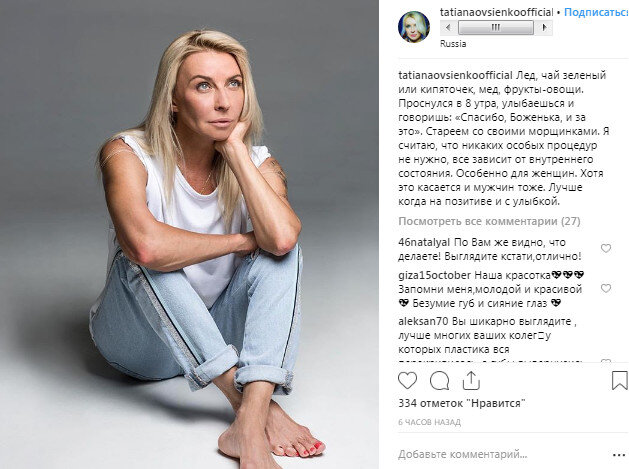Save the post with the bookmark icon
This screenshot has height=469, width=629.
tap(619, 380)
